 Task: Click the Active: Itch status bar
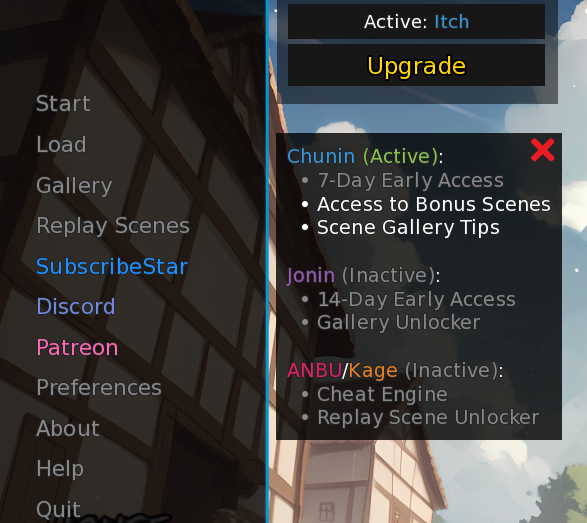pyautogui.click(x=416, y=21)
